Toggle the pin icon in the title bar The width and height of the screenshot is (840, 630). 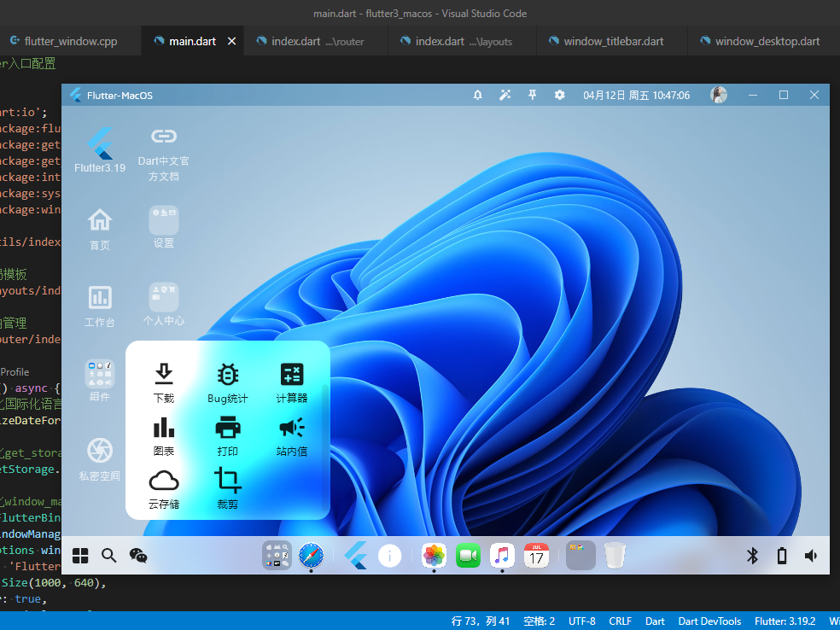coord(532,95)
